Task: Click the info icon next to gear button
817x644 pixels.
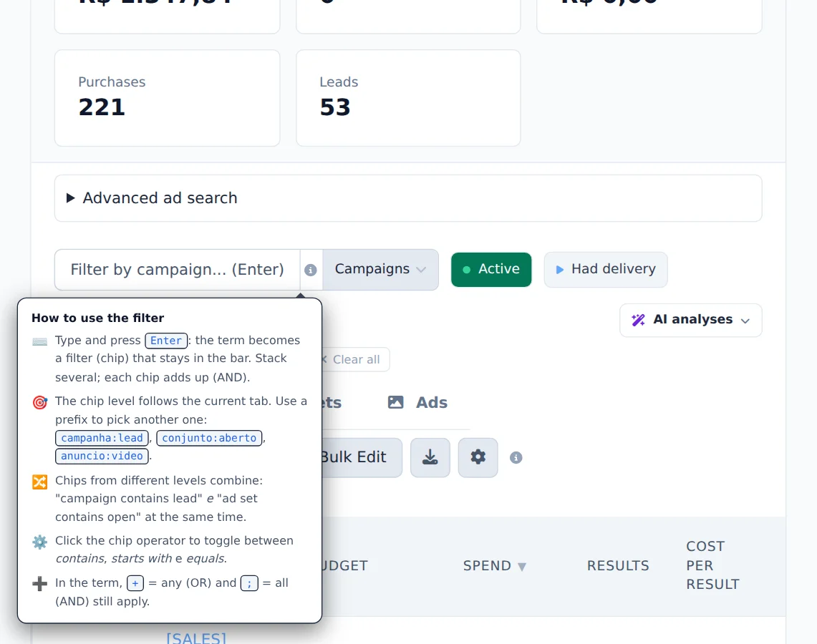Action: (516, 458)
